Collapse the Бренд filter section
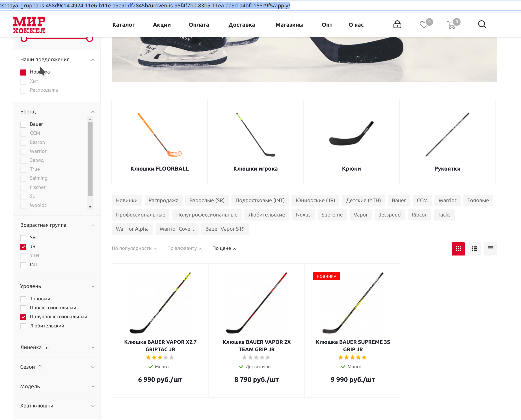 (93, 112)
